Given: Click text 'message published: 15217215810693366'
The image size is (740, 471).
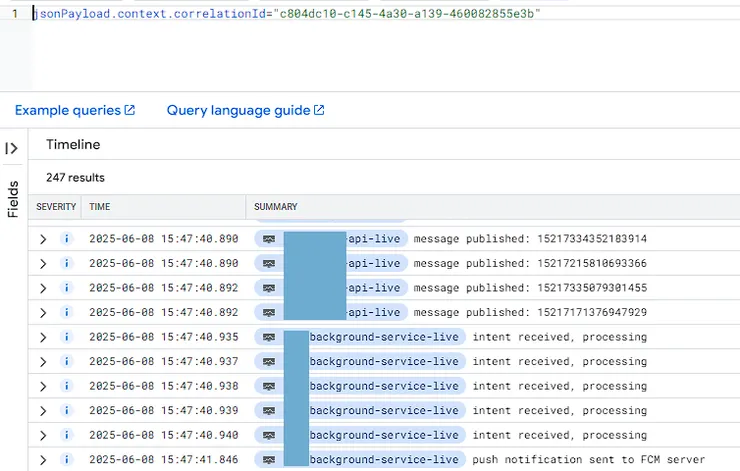Looking at the screenshot, I should 530,263.
